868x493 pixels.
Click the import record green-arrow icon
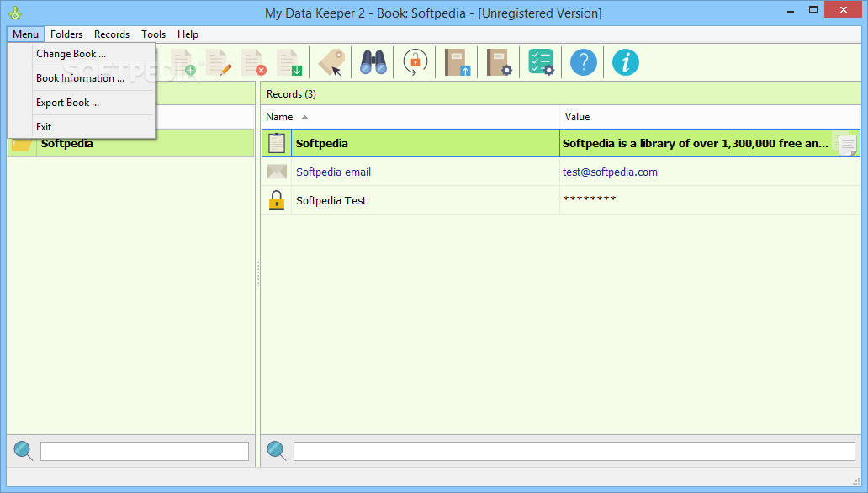(x=289, y=62)
